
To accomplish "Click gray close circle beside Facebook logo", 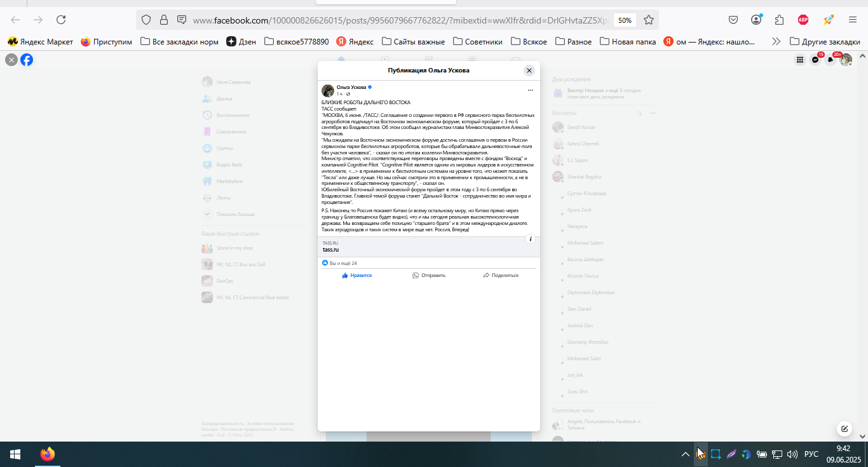I will 11,60.
